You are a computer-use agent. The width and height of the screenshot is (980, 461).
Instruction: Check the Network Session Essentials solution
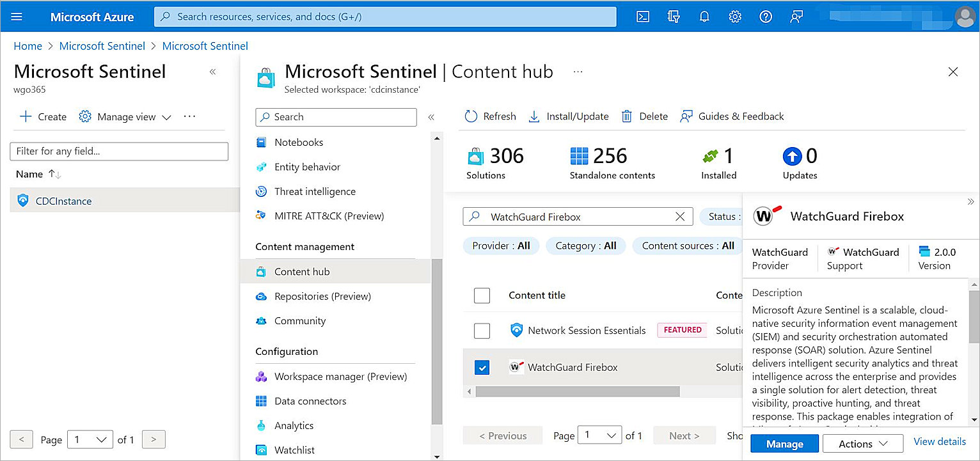point(482,331)
